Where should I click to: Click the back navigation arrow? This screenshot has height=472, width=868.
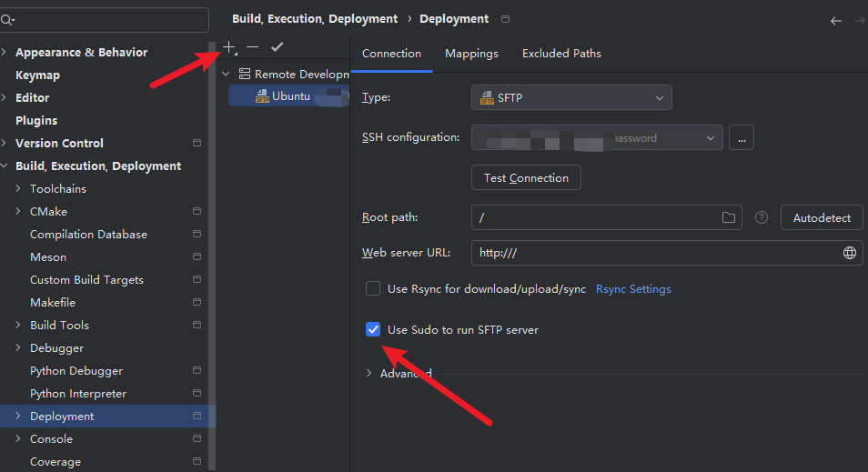pyautogui.click(x=836, y=20)
